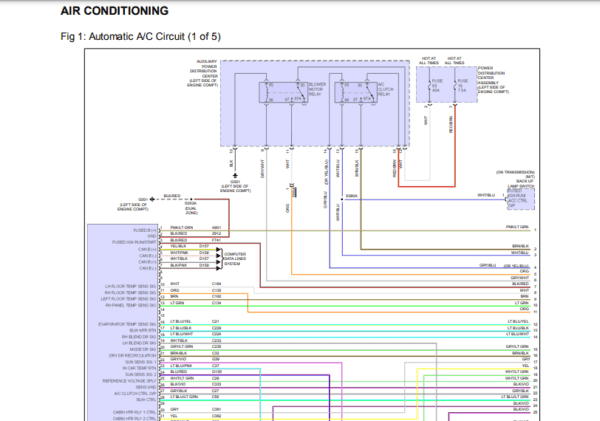Click the WHT/PNK wire label on pin 5
The width and height of the screenshot is (600, 421).
(x=179, y=253)
